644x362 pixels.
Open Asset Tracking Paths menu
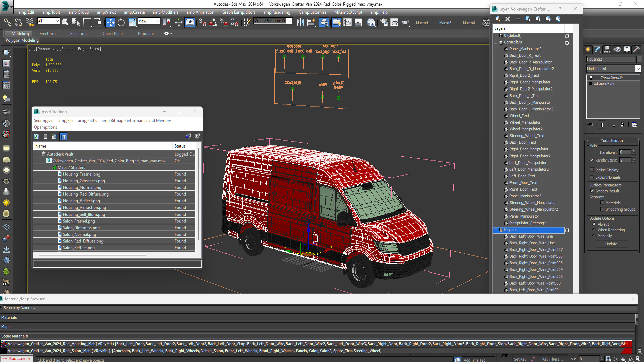(88, 121)
